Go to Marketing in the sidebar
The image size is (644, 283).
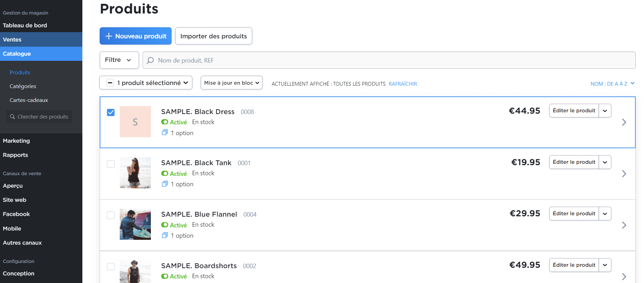tap(16, 141)
